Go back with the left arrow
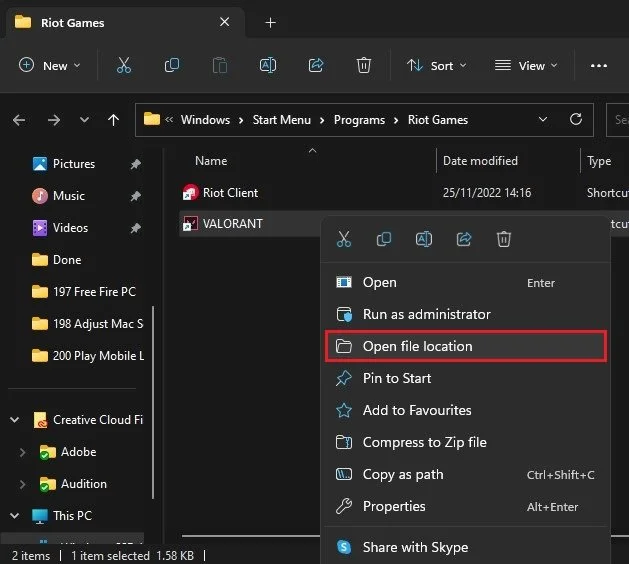The image size is (629, 564). tap(19, 120)
